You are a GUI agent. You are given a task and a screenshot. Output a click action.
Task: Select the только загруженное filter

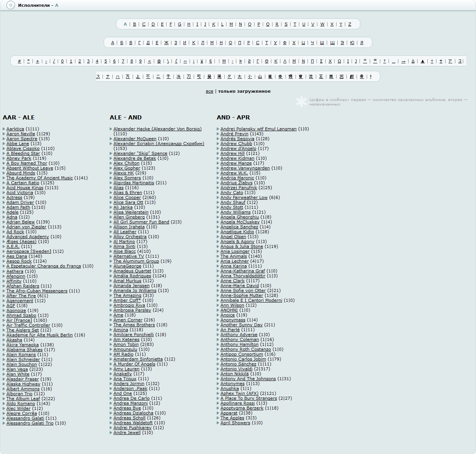click(244, 91)
